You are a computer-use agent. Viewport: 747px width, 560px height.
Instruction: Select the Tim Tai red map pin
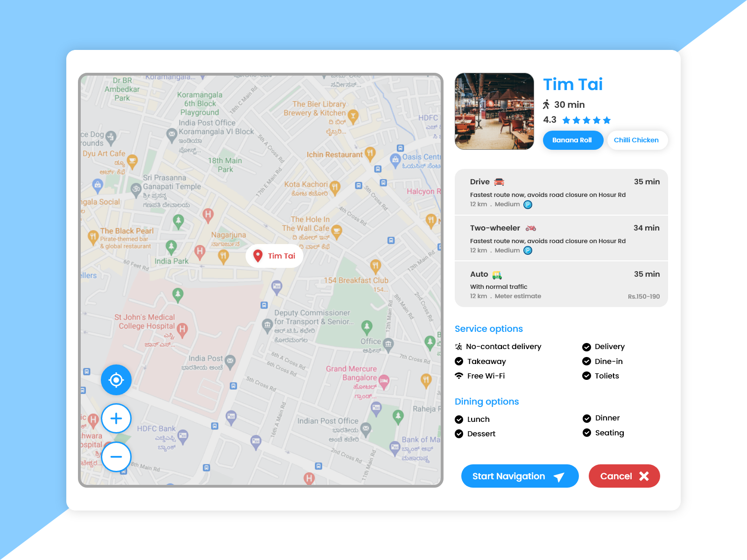pyautogui.click(x=257, y=256)
